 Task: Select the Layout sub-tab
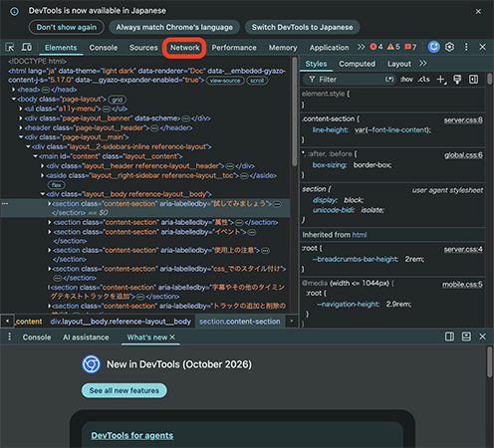(399, 64)
